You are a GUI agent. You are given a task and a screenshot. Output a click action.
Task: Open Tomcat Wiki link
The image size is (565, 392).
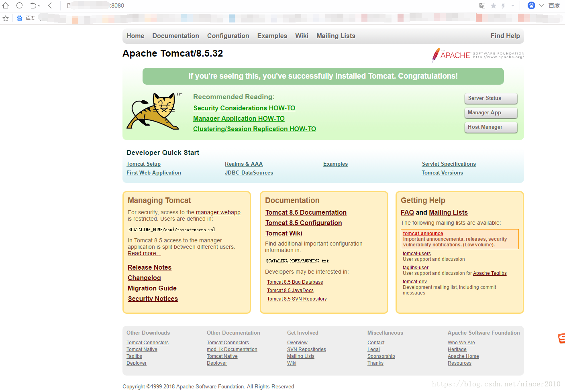[284, 233]
